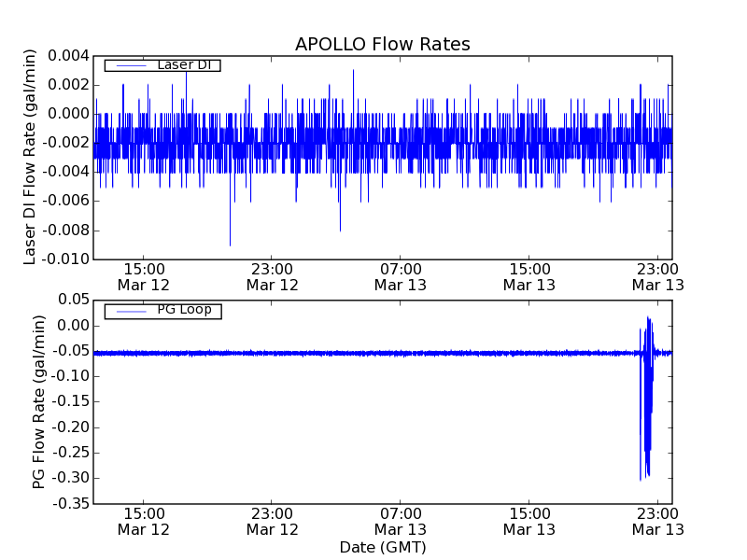Click the Date (GMT) x-axis label
The height and width of the screenshot is (560, 747).
tap(382, 547)
